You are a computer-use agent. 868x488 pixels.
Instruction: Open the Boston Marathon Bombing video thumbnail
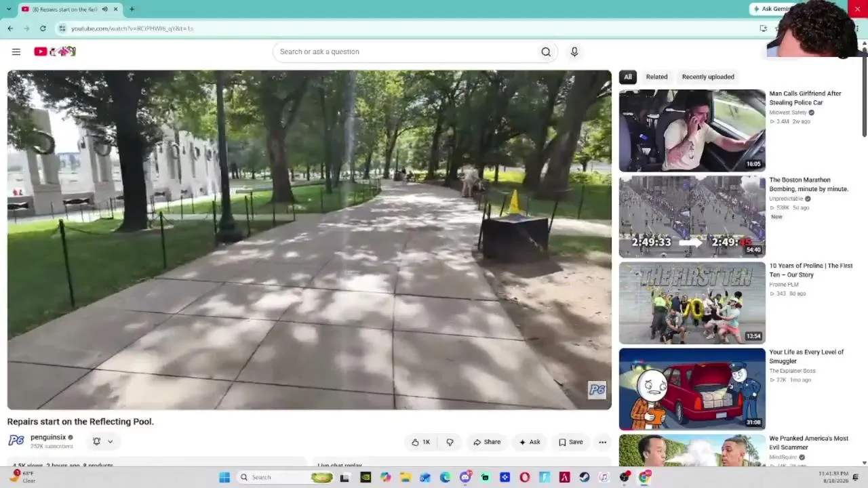[x=692, y=217]
